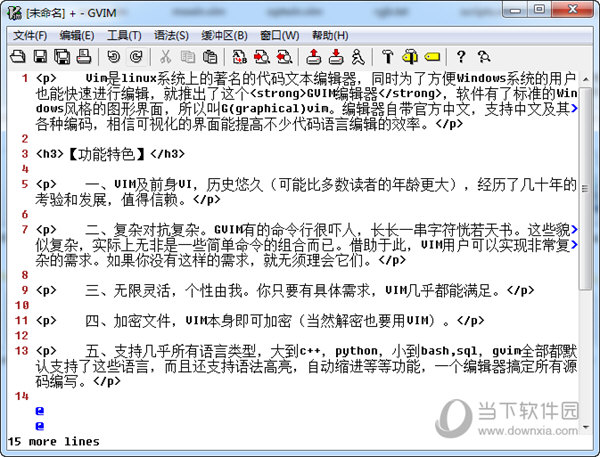Click the GVIM application title icon

coord(15,13)
